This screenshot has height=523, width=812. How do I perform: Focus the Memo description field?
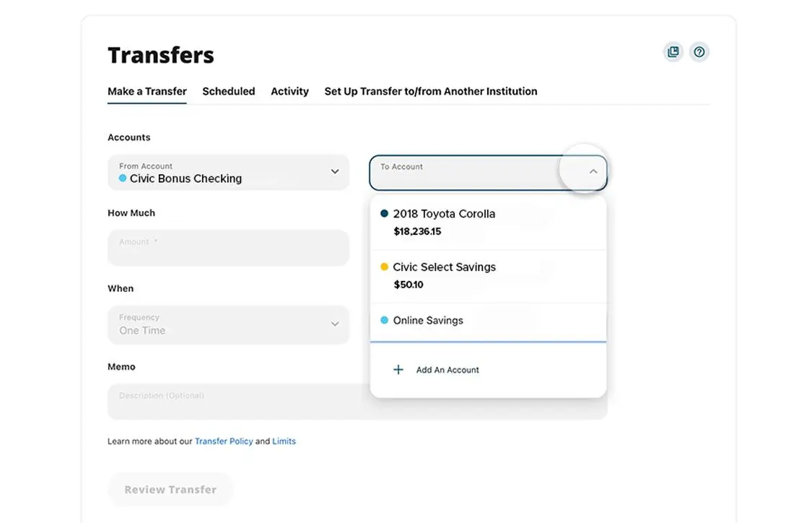point(238,402)
